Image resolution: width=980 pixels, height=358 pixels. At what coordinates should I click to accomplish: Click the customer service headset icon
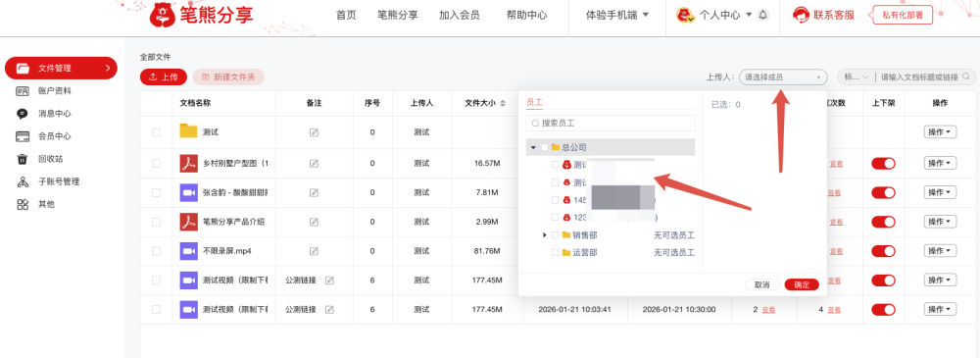coord(801,15)
